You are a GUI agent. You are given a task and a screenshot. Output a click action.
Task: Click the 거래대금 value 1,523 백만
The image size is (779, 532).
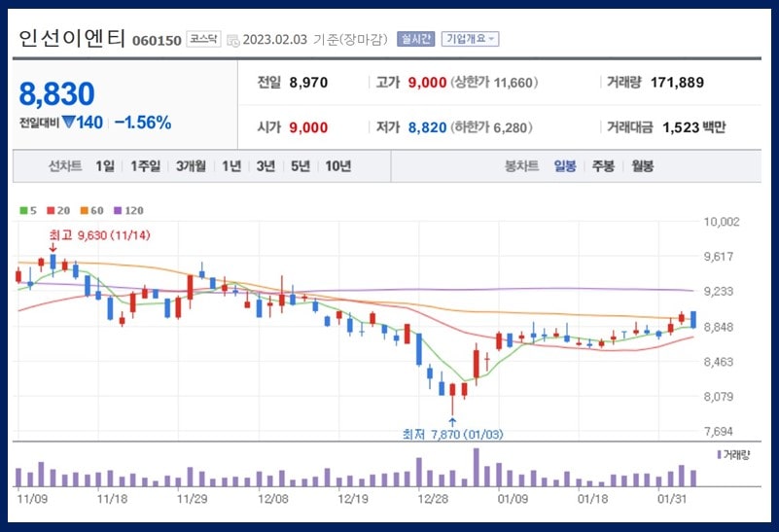(694, 127)
